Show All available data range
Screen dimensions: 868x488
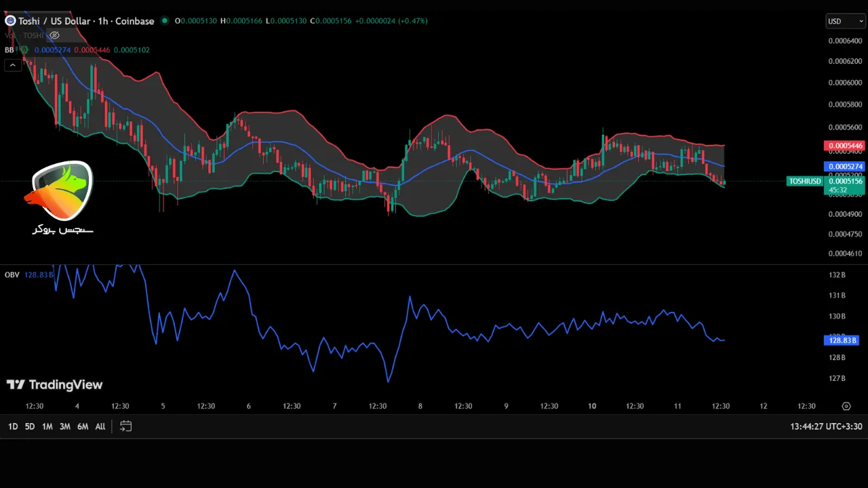coord(100,426)
